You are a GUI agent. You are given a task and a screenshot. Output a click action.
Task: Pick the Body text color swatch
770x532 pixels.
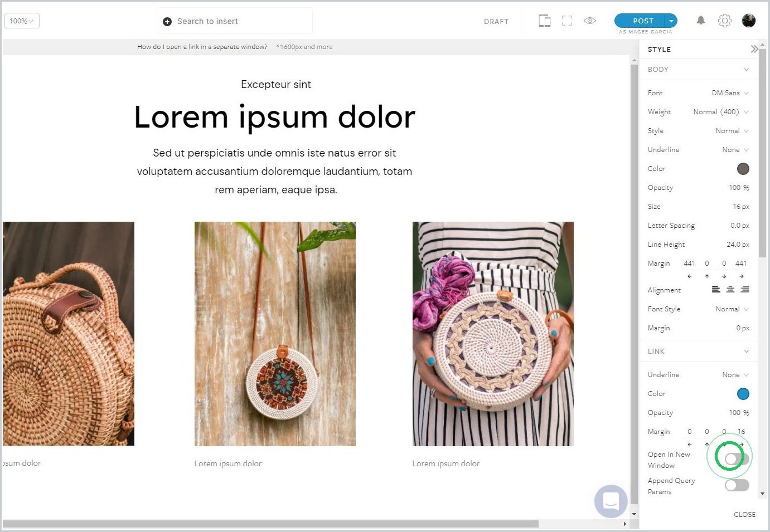(x=743, y=169)
